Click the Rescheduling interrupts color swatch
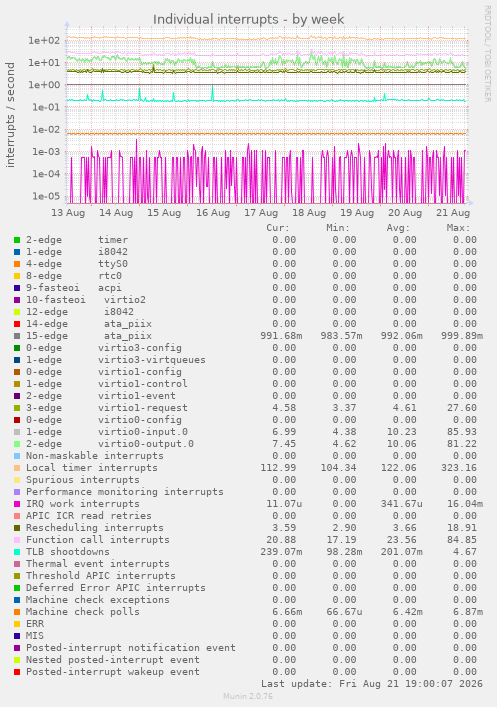 [x=17, y=528]
